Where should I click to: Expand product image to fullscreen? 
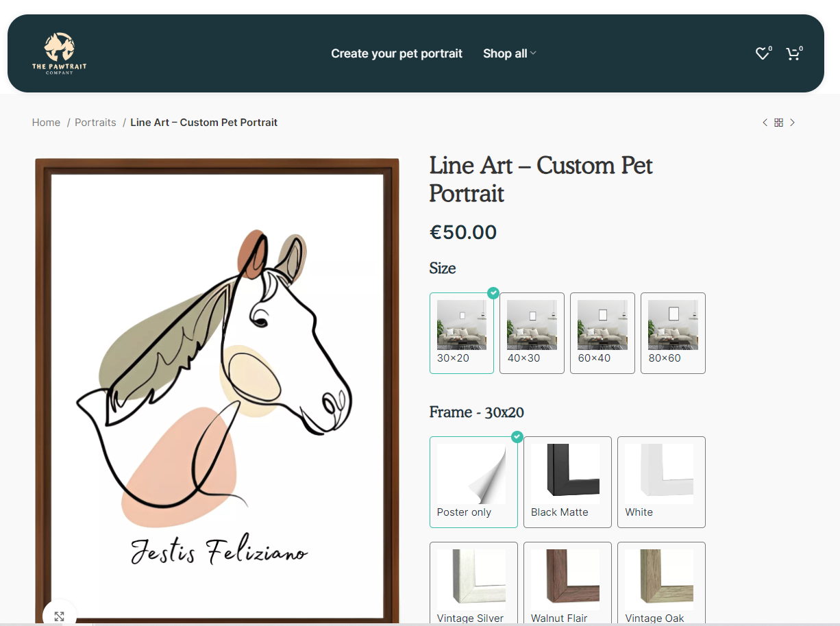(60, 616)
